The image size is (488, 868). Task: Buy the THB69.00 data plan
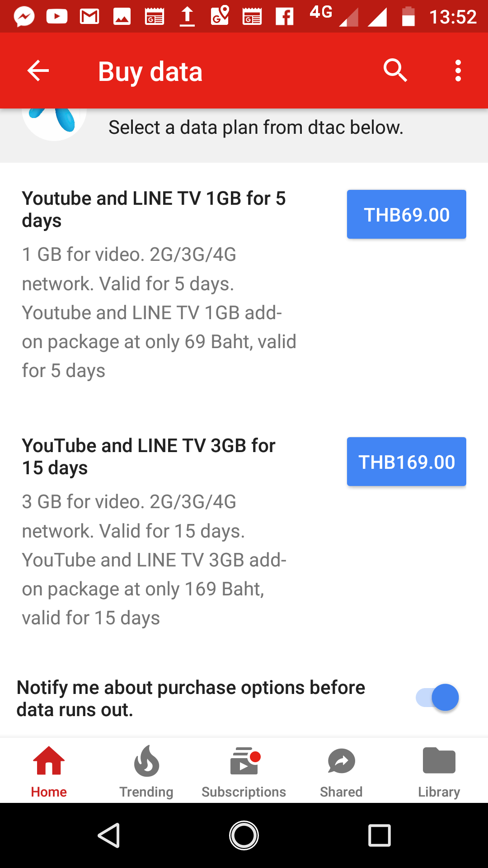[x=406, y=214]
